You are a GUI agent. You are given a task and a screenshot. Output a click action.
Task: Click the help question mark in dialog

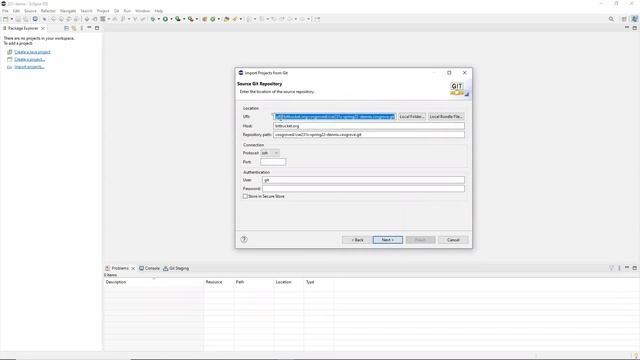[x=244, y=239]
